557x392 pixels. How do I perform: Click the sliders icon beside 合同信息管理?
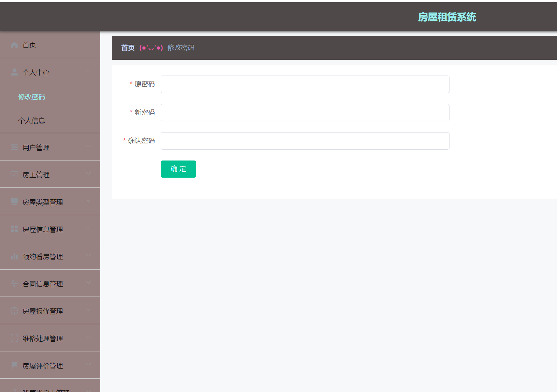pos(14,284)
